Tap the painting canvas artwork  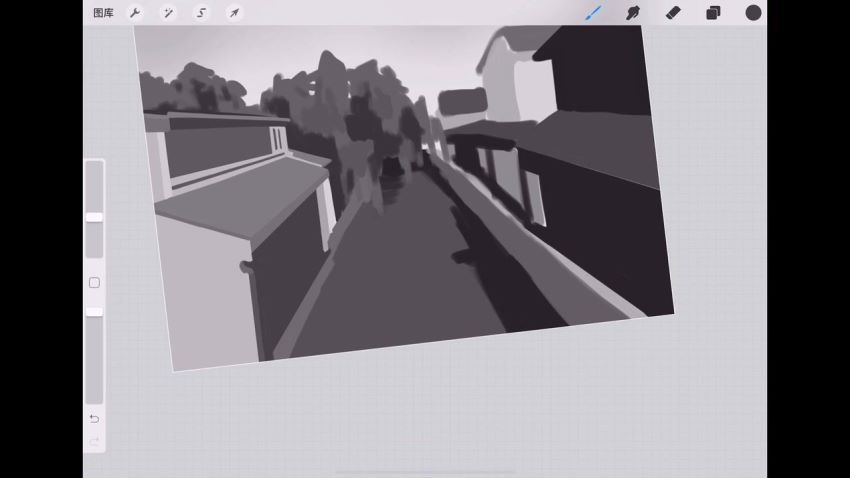404,198
